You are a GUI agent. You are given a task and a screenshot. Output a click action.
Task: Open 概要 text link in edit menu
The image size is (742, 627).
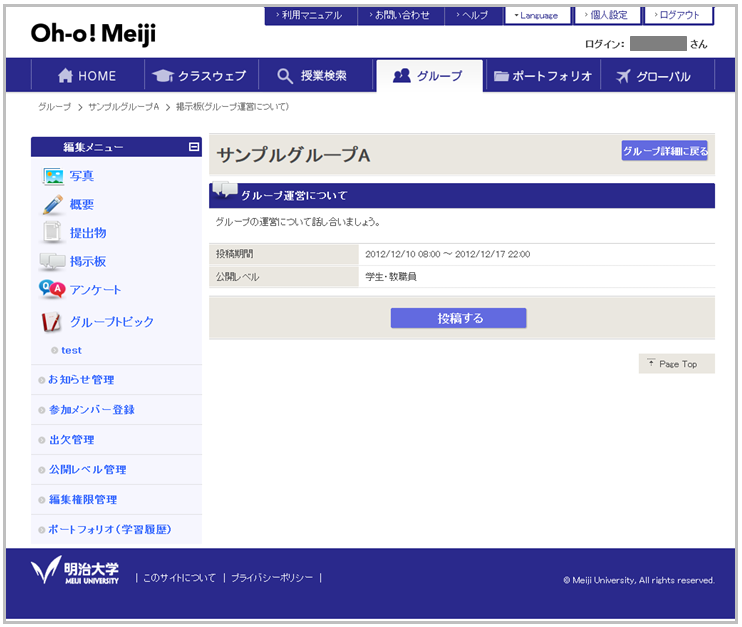pos(82,204)
